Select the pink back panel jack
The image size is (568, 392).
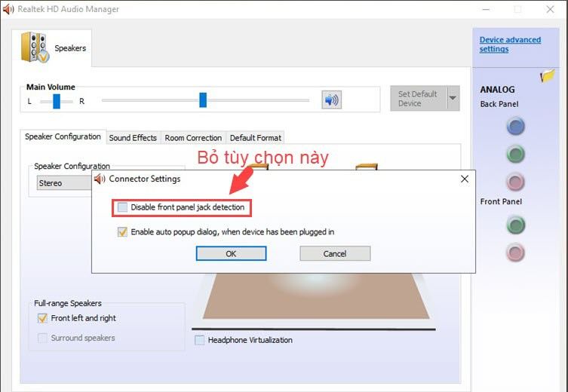515,182
